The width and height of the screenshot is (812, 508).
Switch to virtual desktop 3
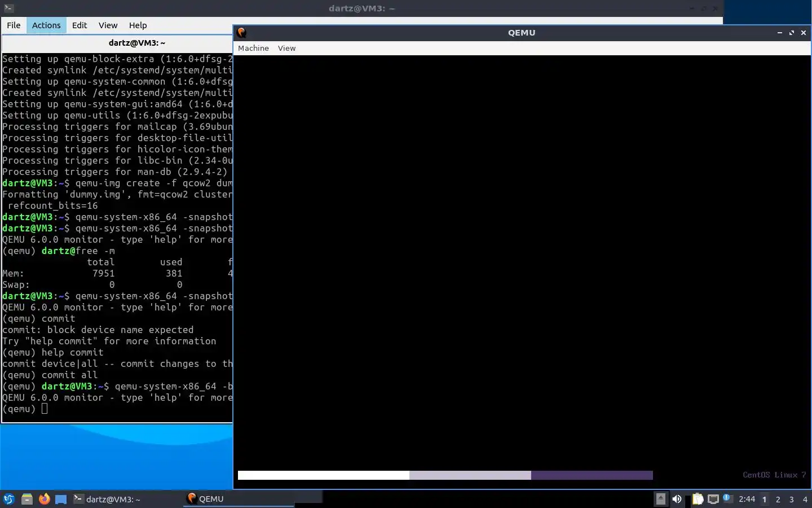point(792,500)
